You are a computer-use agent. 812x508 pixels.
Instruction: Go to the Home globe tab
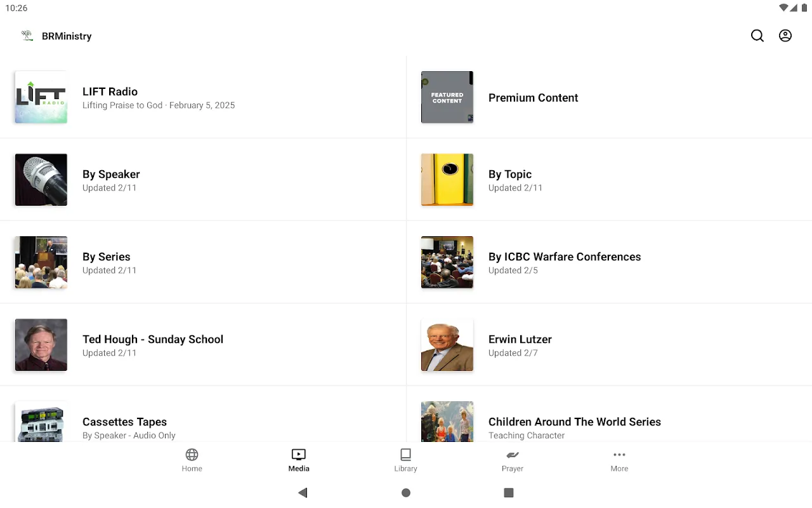192,460
